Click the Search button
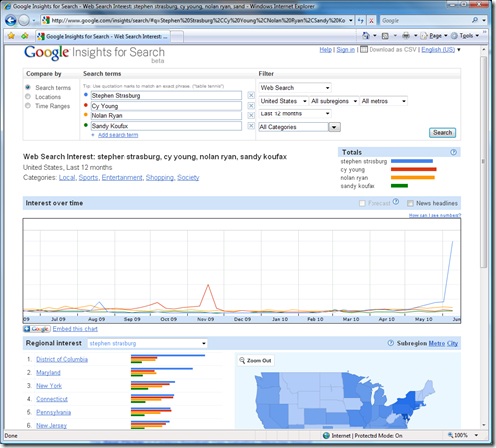Image resolution: width=496 pixels, height=448 pixels. [442, 133]
